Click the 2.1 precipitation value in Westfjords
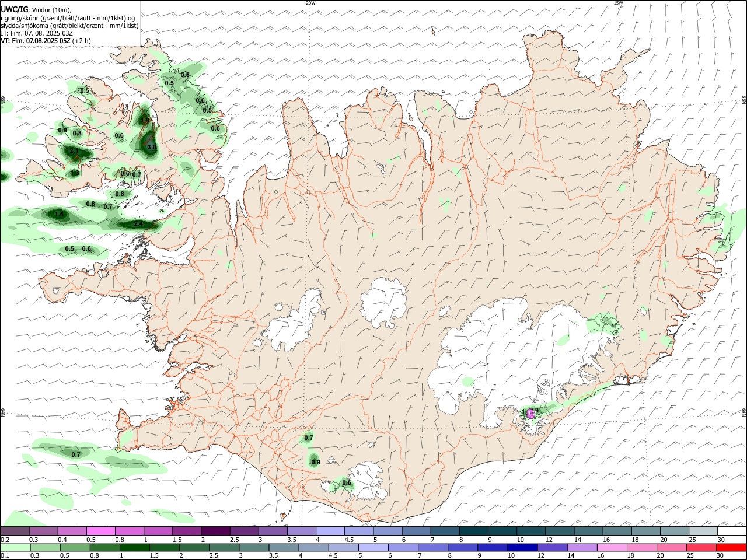 74,151
